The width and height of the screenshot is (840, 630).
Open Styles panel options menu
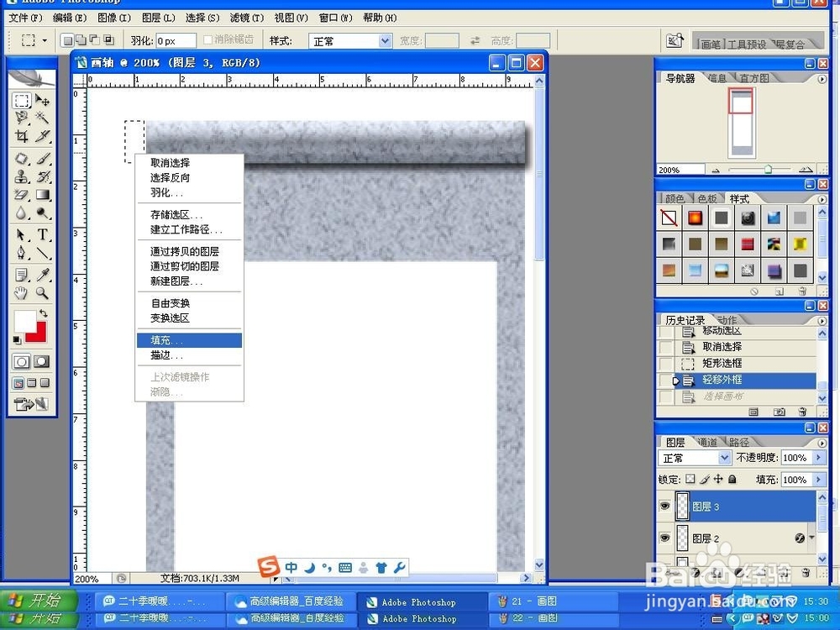click(x=822, y=199)
